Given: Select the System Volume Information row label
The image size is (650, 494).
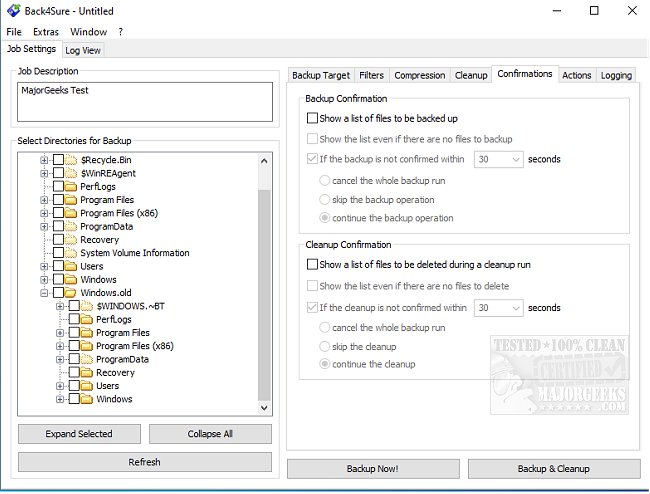Looking at the screenshot, I should tap(135, 253).
